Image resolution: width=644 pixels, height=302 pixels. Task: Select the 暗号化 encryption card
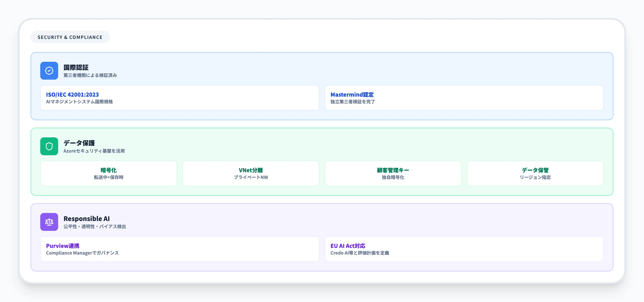tap(108, 173)
